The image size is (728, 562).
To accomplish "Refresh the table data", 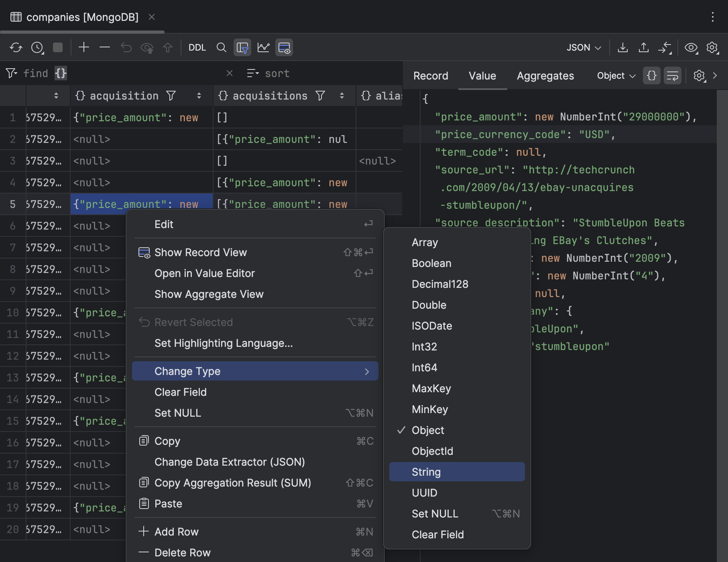I will (x=16, y=47).
